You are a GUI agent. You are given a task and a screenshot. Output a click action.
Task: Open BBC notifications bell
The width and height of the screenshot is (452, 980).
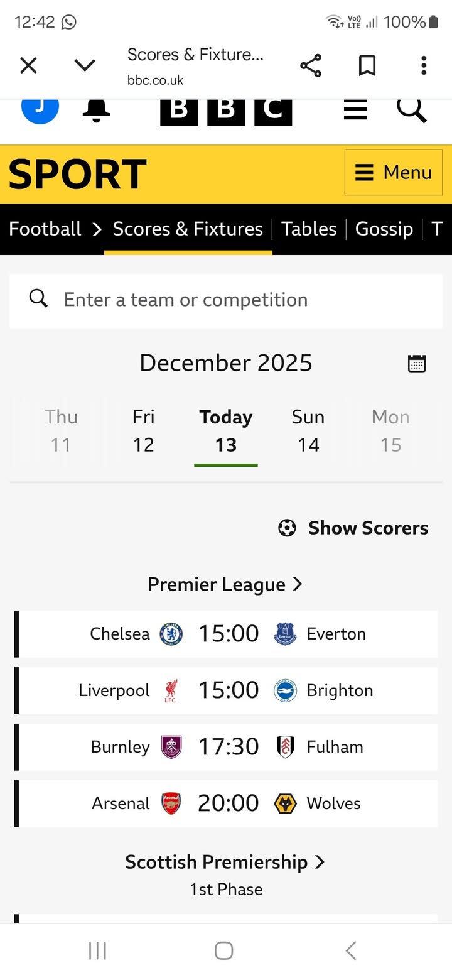point(96,109)
